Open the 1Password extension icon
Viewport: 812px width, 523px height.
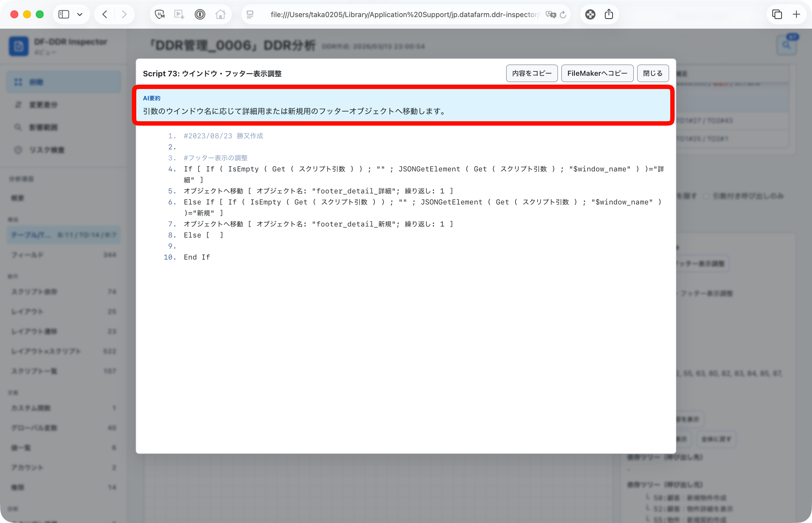[200, 14]
